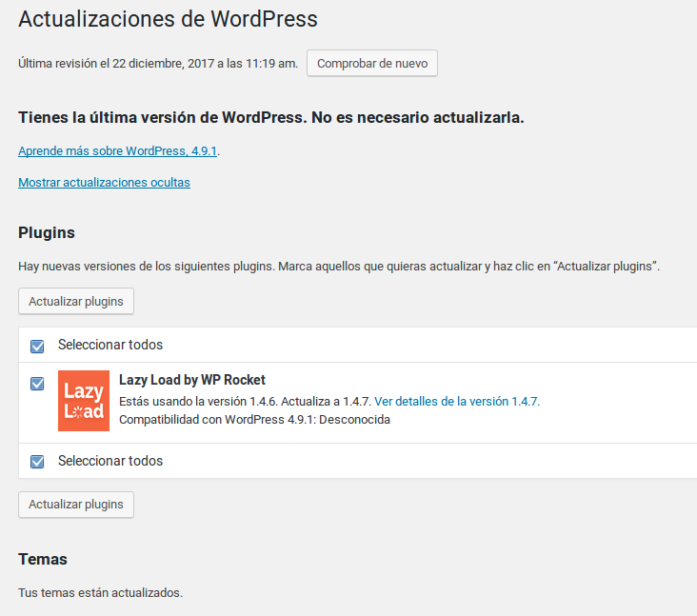Click the Actualizar plugins button above the plugin list
The height and width of the screenshot is (616, 697).
coord(76,301)
